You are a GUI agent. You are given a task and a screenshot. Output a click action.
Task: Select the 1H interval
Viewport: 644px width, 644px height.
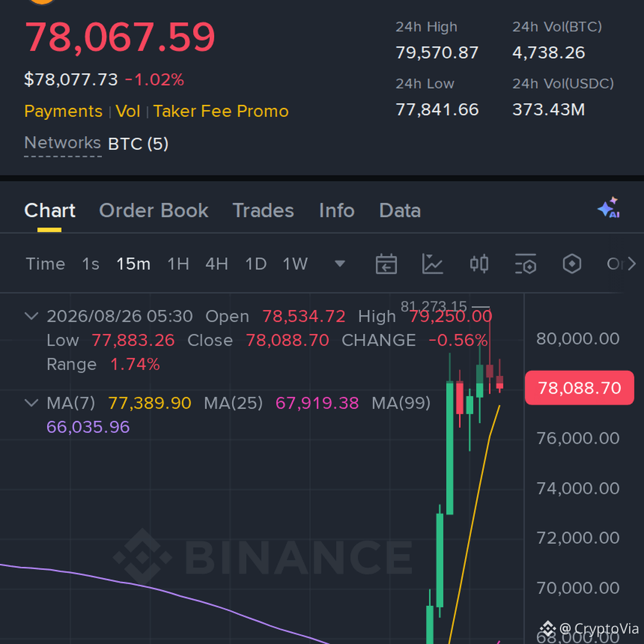[x=178, y=264]
